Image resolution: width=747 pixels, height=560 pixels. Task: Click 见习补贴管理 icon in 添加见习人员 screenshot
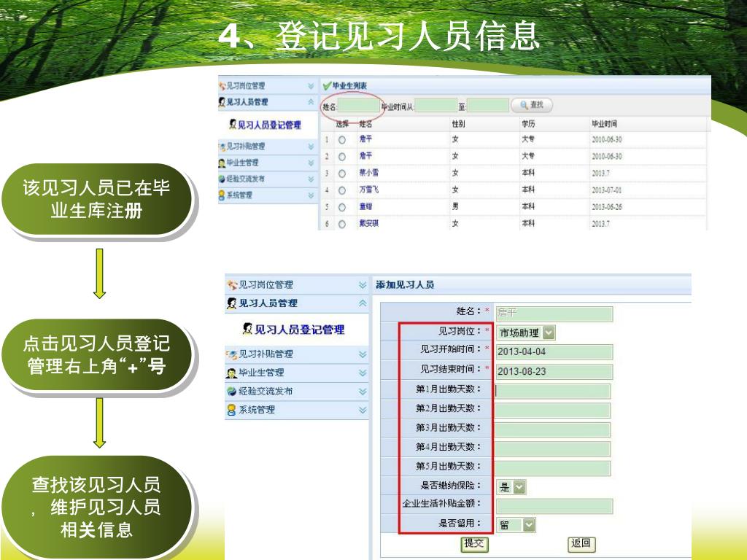tap(232, 354)
